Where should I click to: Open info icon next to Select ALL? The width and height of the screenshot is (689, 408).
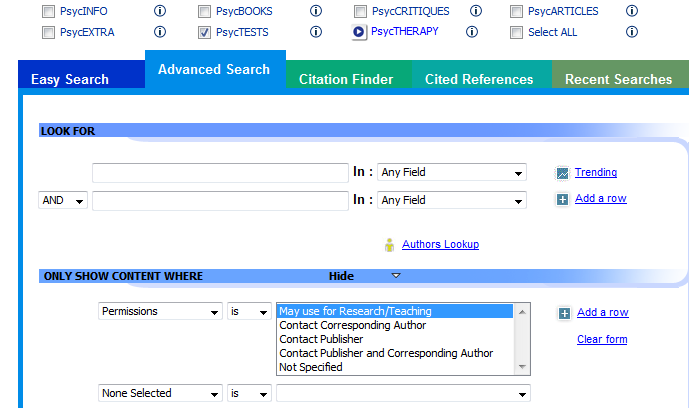click(x=632, y=32)
